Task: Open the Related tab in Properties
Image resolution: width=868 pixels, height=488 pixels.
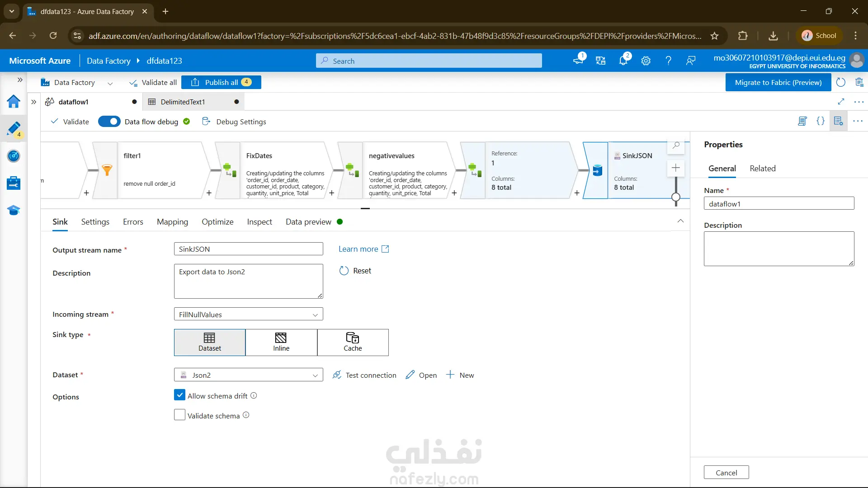Action: [763, 169]
